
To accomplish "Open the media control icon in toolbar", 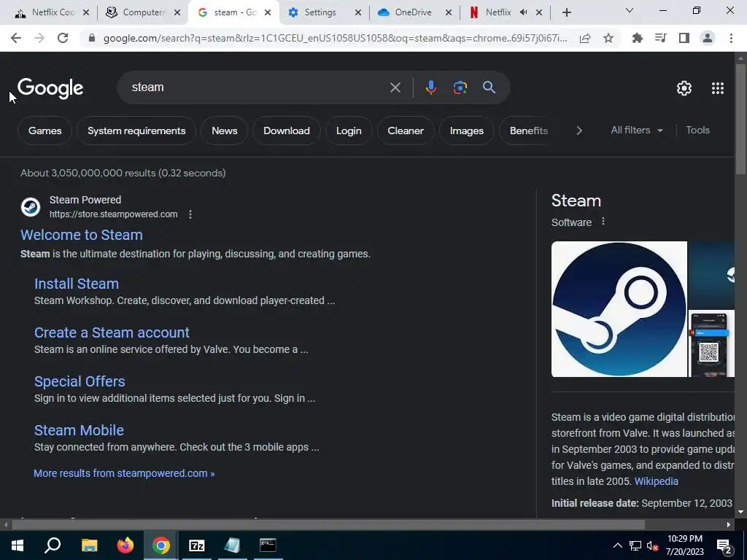I will point(660,38).
